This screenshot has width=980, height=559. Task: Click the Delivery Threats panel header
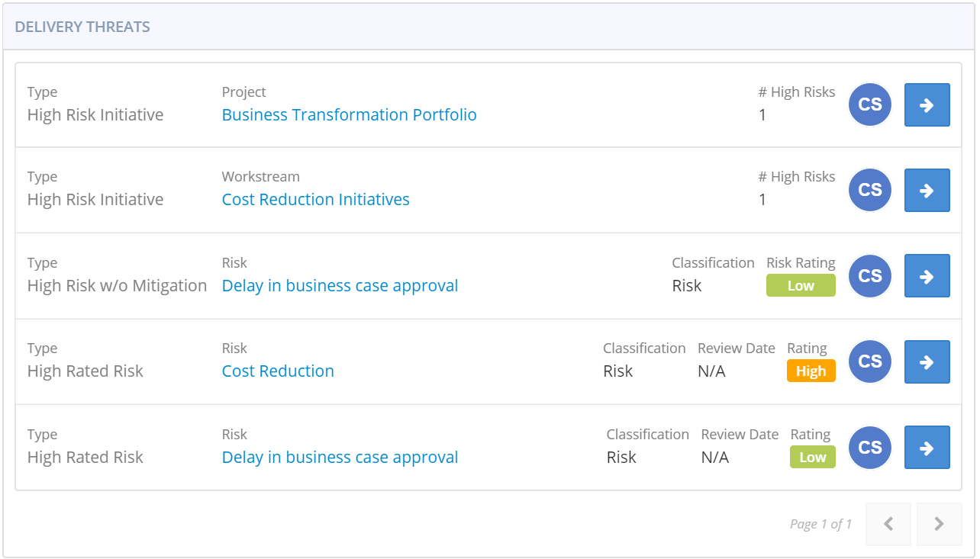tap(82, 27)
